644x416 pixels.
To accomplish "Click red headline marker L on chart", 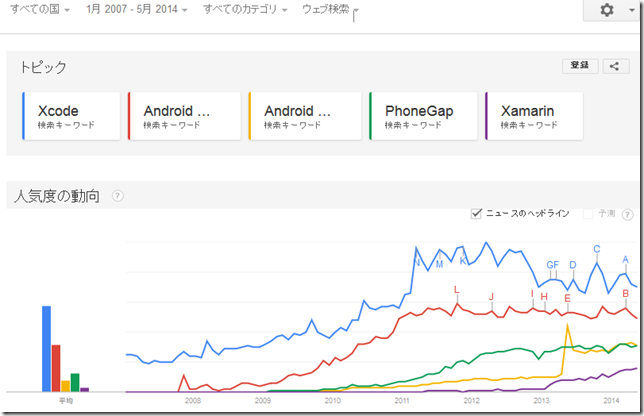I will 457,290.
